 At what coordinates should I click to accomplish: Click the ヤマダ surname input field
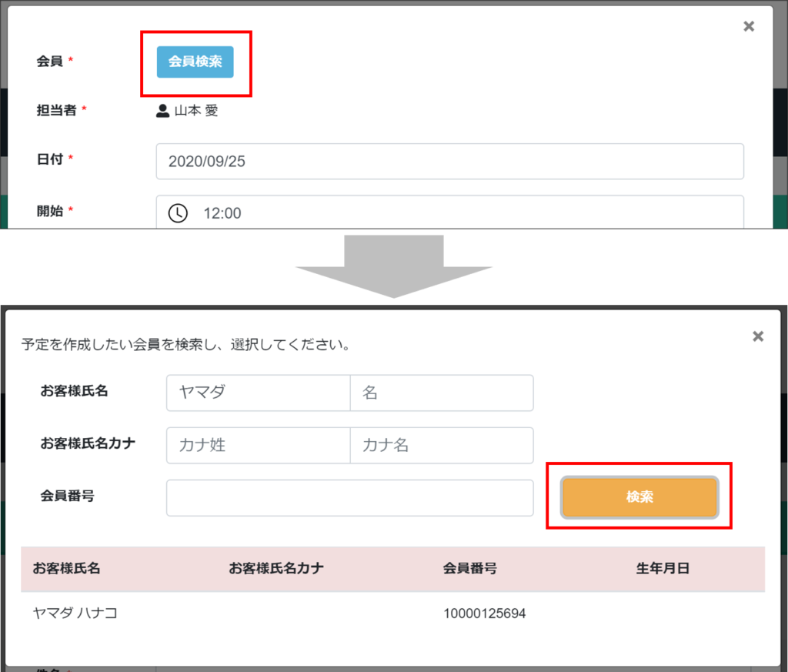[258, 393]
